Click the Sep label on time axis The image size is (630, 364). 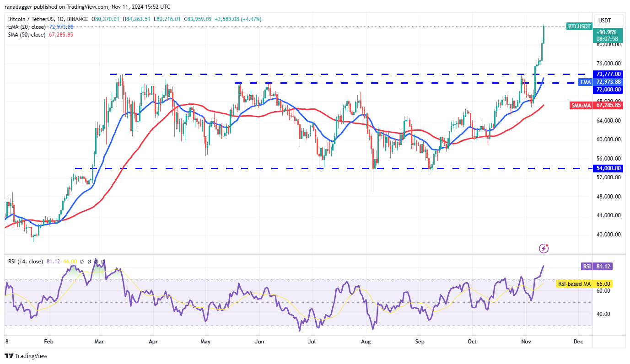pos(420,342)
